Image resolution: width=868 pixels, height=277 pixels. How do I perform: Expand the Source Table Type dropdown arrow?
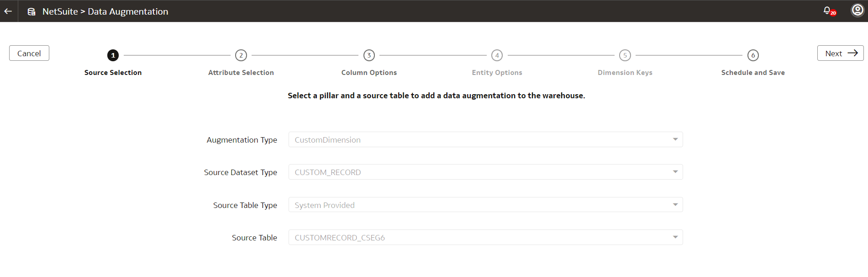(675, 205)
